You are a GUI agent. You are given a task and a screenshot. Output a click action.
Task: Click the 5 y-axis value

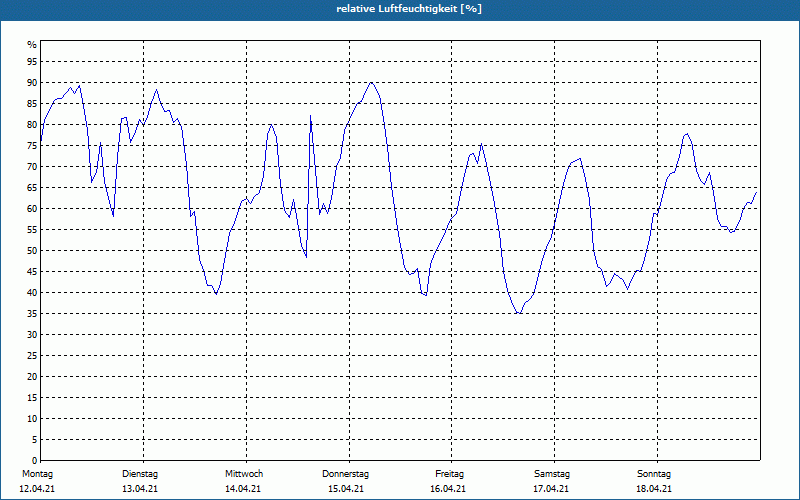pyautogui.click(x=35, y=439)
